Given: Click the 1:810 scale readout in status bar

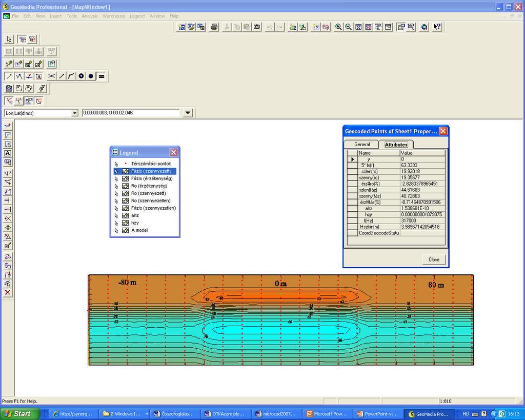Looking at the screenshot, I should click(446, 401).
